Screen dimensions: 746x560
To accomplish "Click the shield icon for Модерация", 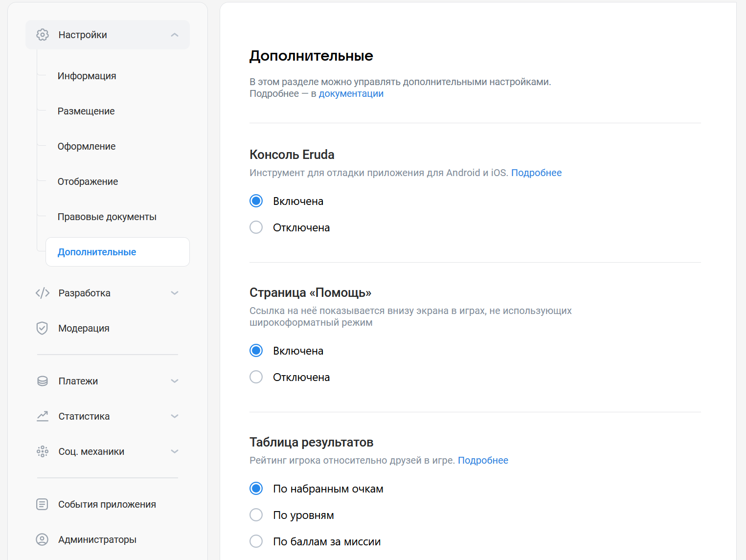I will 43,328.
